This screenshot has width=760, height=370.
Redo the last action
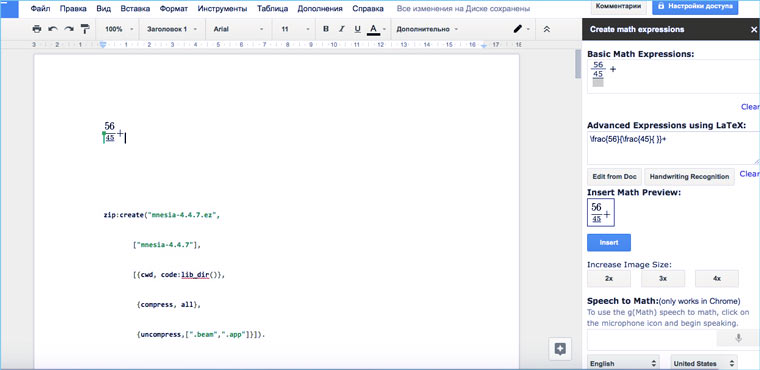(69, 29)
